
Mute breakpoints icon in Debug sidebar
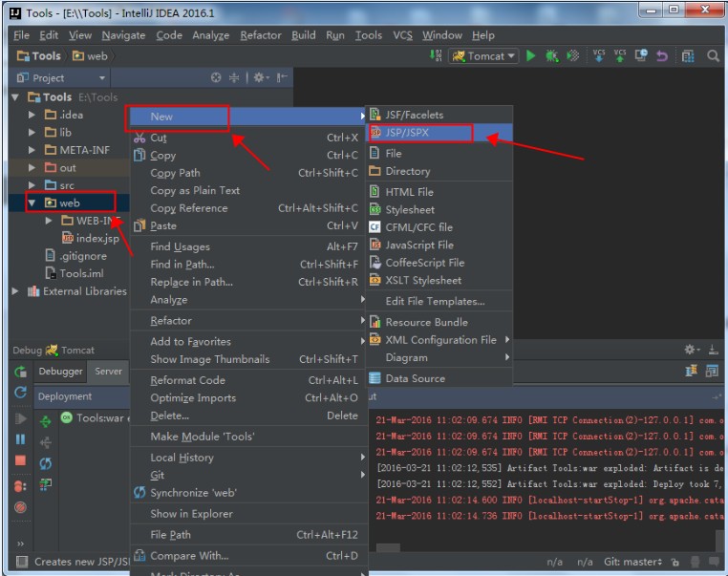click(20, 507)
